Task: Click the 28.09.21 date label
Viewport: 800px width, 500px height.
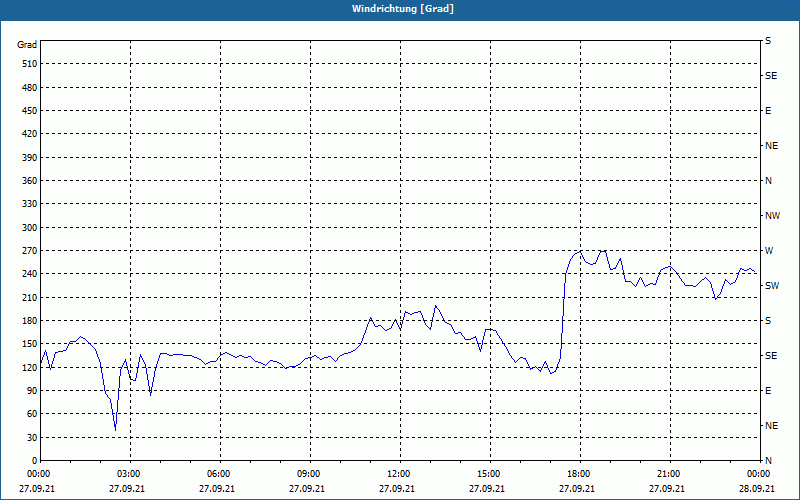Action: tap(758, 489)
